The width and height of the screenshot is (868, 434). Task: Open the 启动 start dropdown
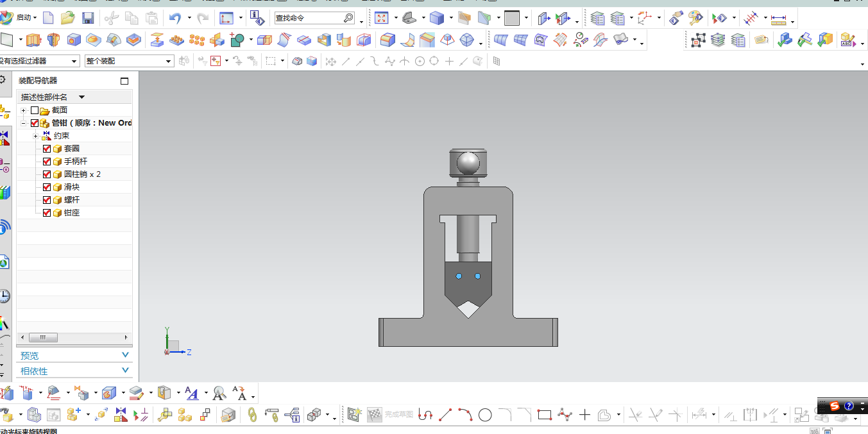tap(26, 18)
